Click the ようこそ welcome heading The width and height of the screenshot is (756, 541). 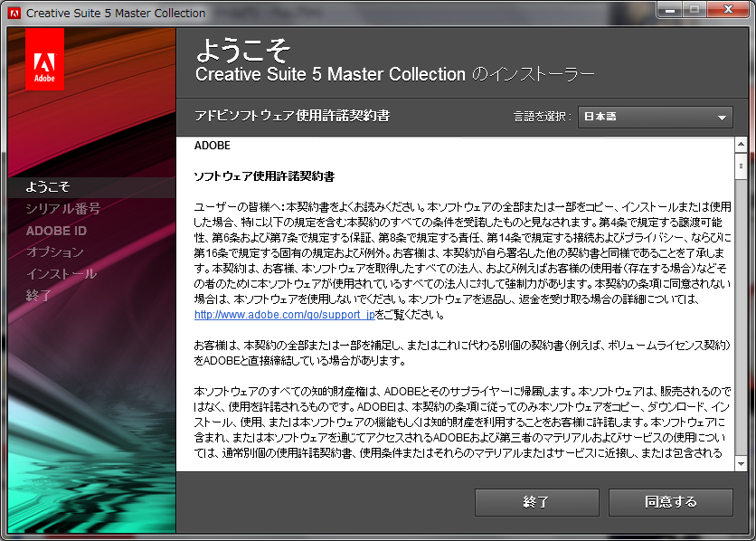243,50
